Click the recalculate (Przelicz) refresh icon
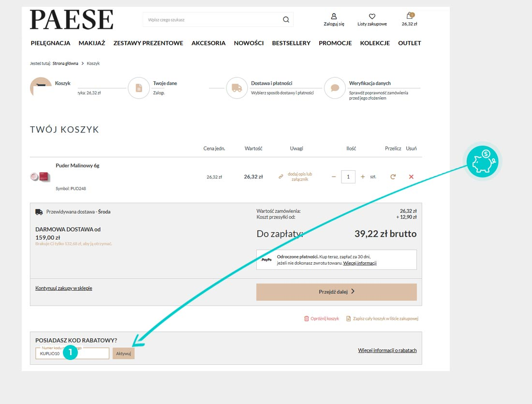 393,177
